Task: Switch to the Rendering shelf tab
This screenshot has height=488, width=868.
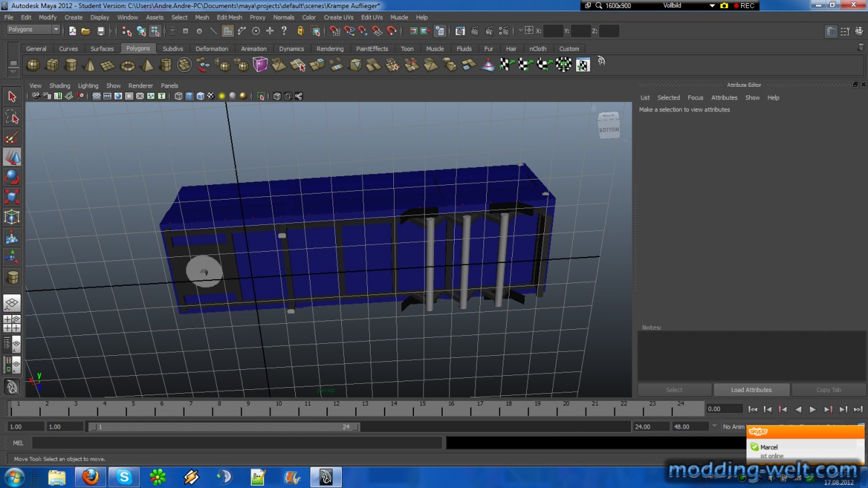Action: [x=330, y=49]
